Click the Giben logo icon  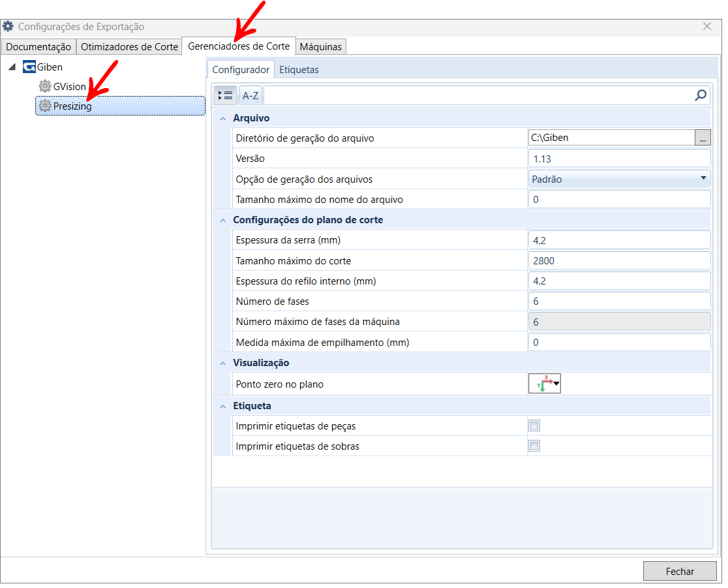pos(29,67)
